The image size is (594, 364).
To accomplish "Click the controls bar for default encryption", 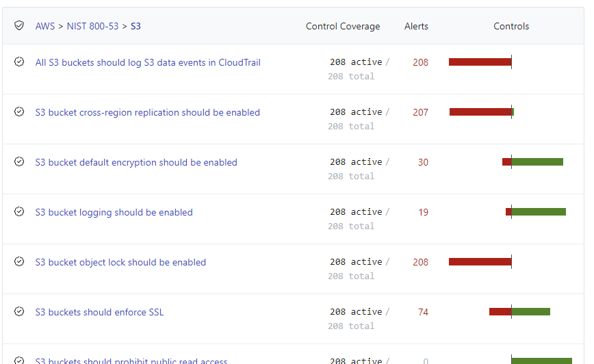I will point(532,161).
